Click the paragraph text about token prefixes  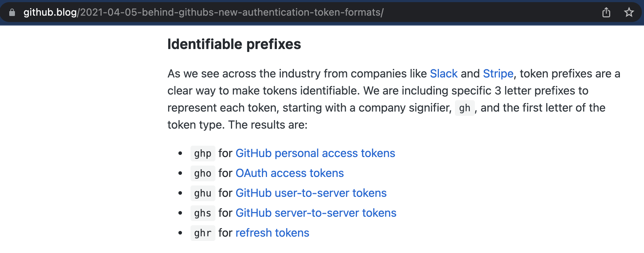click(394, 99)
